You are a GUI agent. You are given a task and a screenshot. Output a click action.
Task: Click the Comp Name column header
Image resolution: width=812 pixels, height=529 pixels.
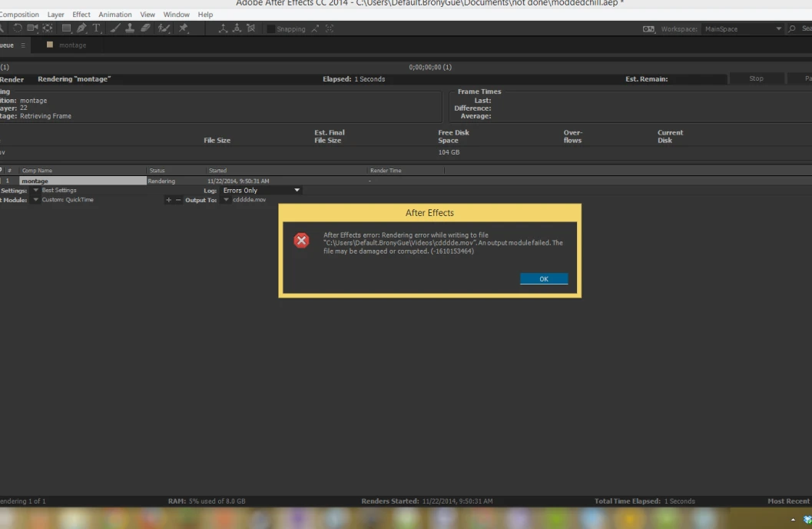(37, 171)
